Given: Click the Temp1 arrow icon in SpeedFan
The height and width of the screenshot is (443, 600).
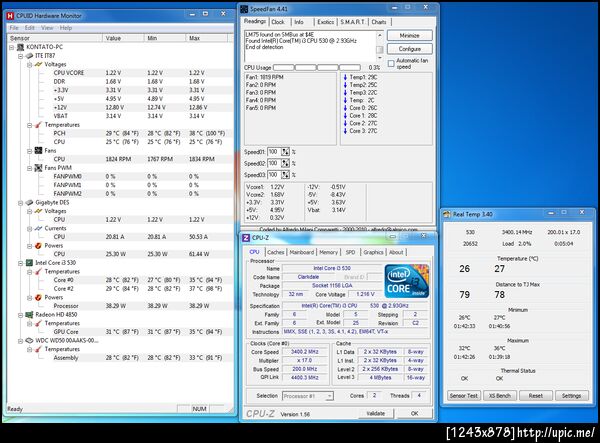Looking at the screenshot, I should [345, 77].
